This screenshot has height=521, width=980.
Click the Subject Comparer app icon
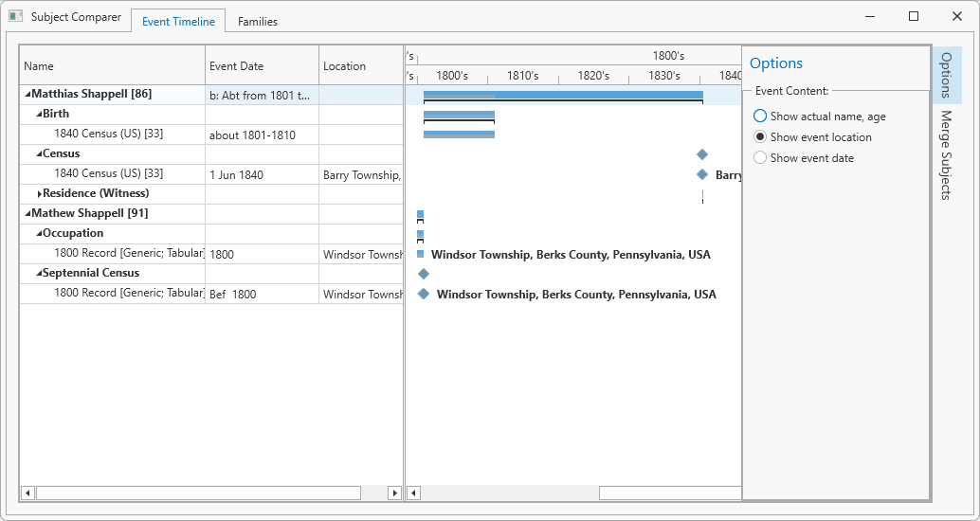16,17
